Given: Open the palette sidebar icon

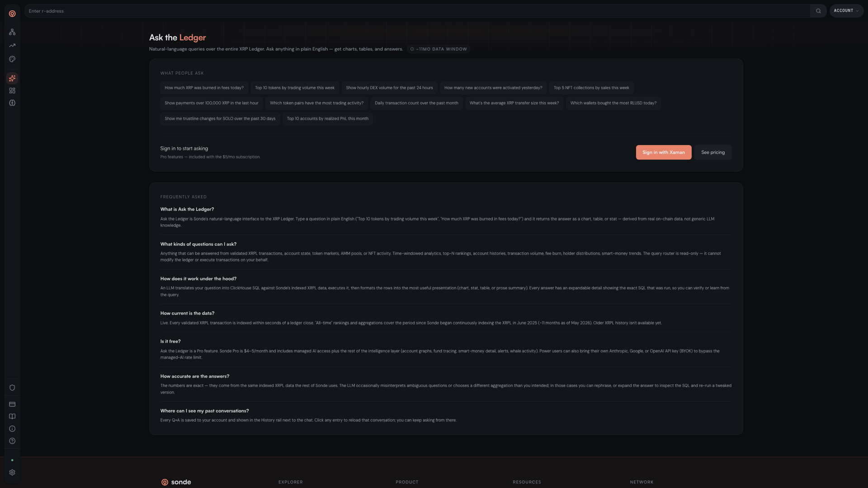Looking at the screenshot, I should (x=12, y=59).
